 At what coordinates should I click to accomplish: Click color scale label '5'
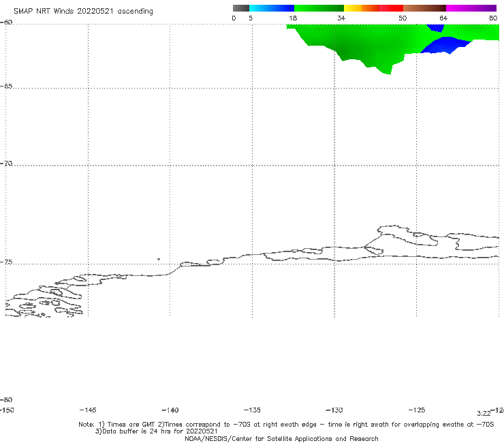coord(251,18)
